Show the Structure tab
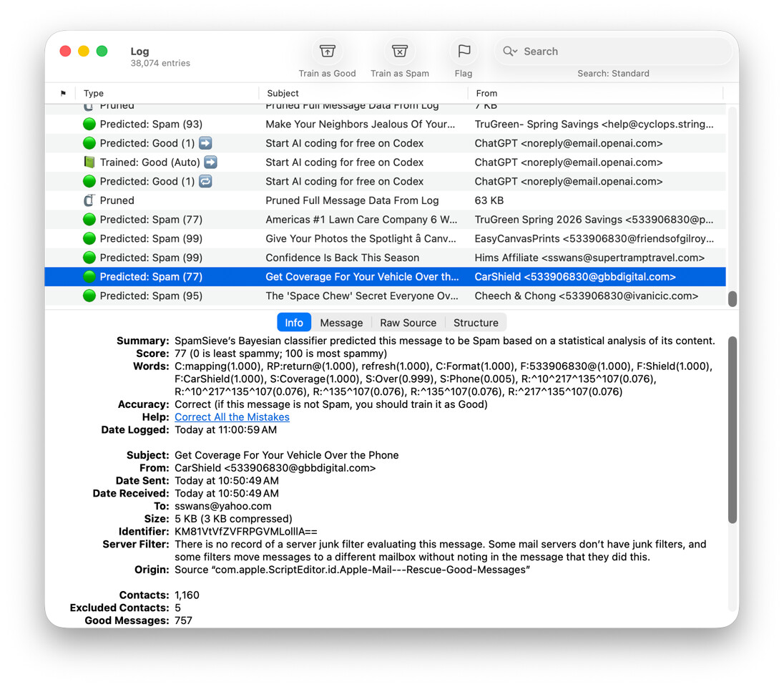Image resolution: width=784 pixels, height=687 pixels. (x=476, y=323)
